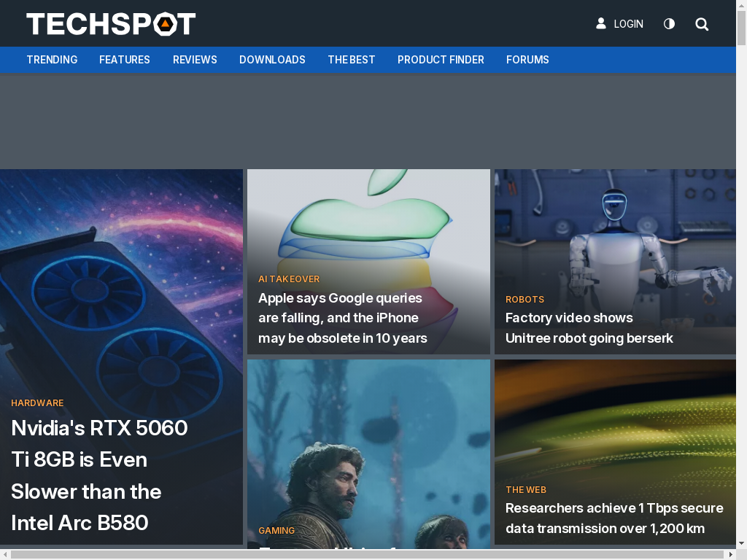Open the search magnifier icon

[x=701, y=24]
